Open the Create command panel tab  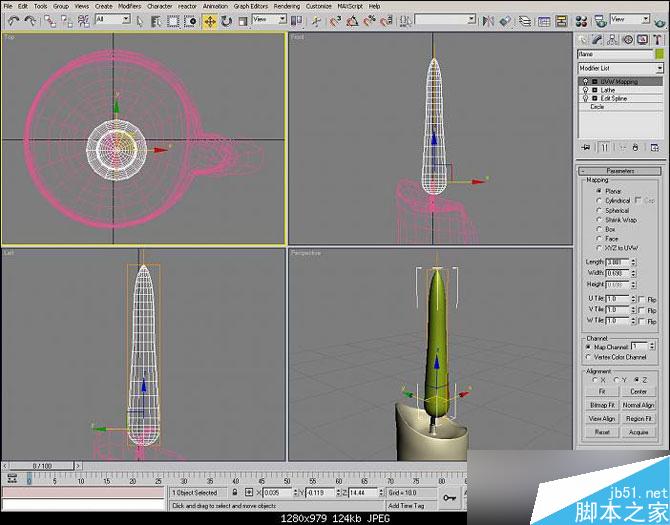click(584, 40)
